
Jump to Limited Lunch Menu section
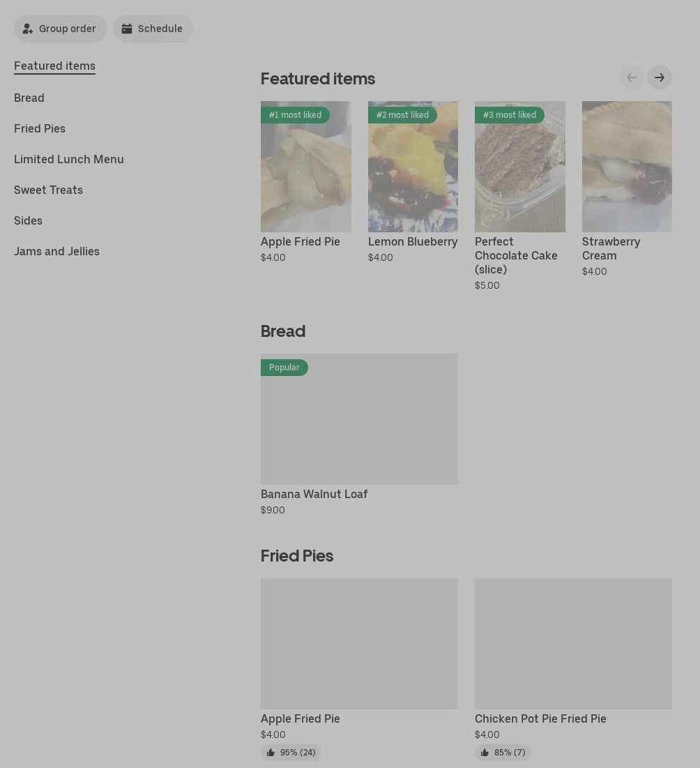point(69,159)
